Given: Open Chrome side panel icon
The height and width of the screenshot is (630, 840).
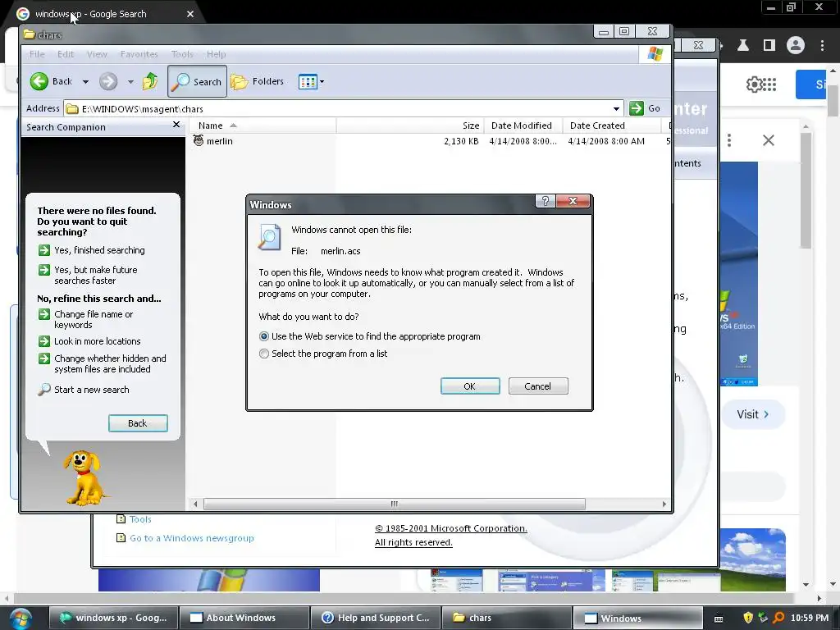Looking at the screenshot, I should coord(769,45).
